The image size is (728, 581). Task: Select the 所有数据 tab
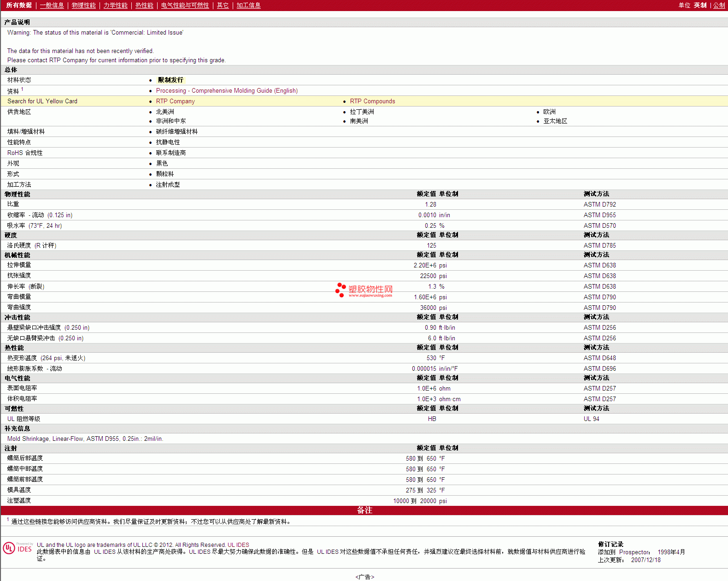tap(19, 6)
